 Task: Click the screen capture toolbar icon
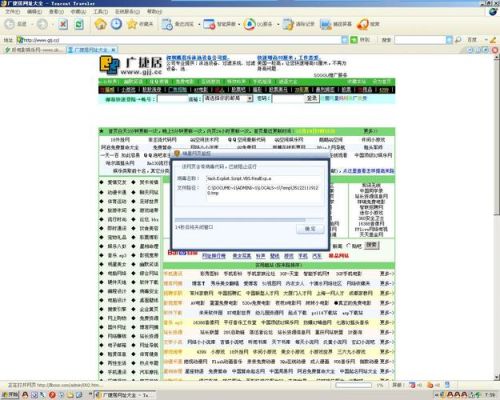325,24
